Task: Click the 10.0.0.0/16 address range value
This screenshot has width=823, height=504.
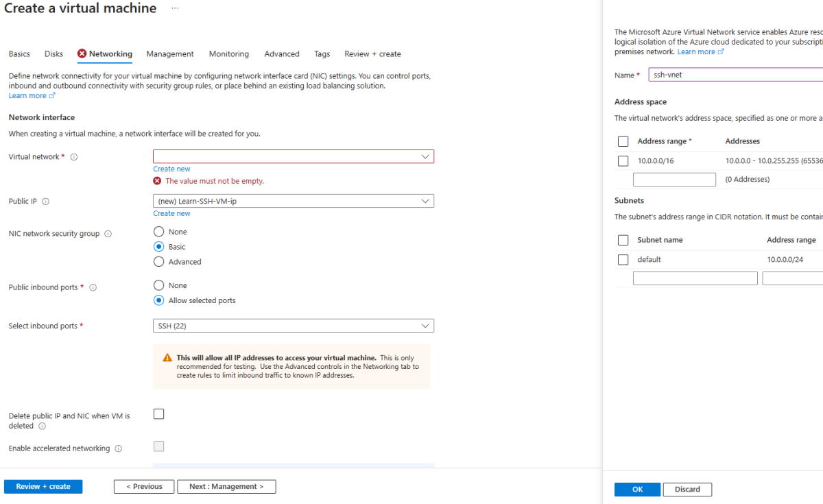Action: tap(657, 161)
